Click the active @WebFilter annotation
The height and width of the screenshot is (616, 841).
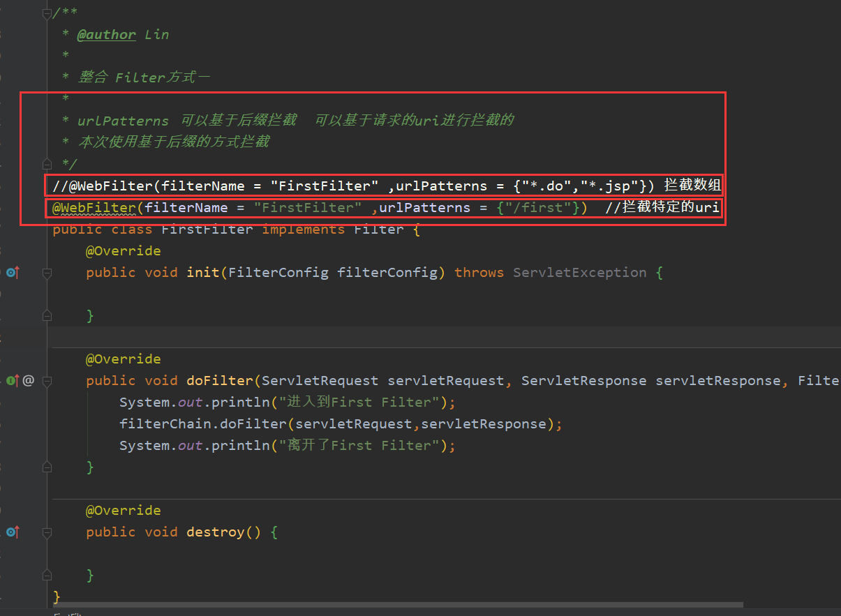coord(94,208)
